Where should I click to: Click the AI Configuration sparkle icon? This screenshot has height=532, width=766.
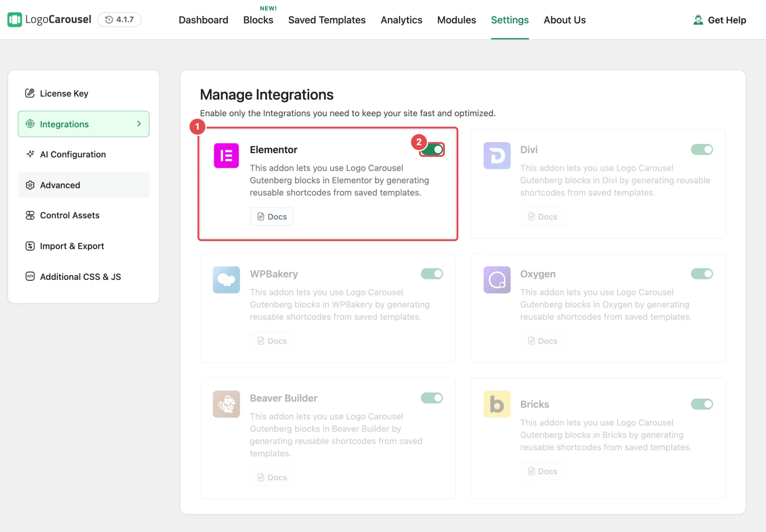pos(30,154)
